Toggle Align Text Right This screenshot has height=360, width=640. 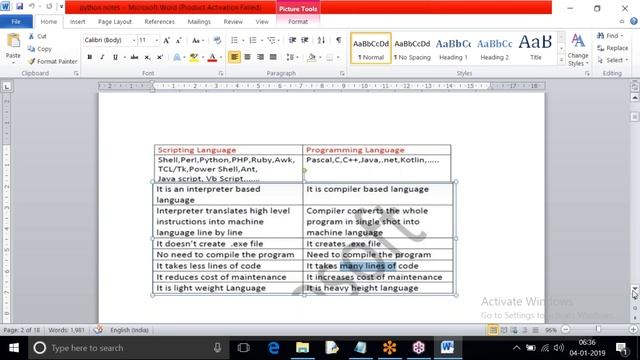(x=260, y=57)
